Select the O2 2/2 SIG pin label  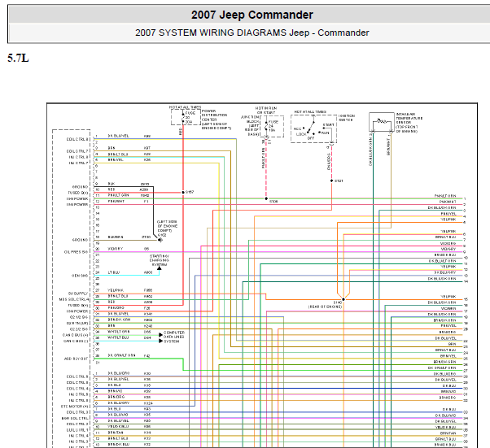click(79, 329)
